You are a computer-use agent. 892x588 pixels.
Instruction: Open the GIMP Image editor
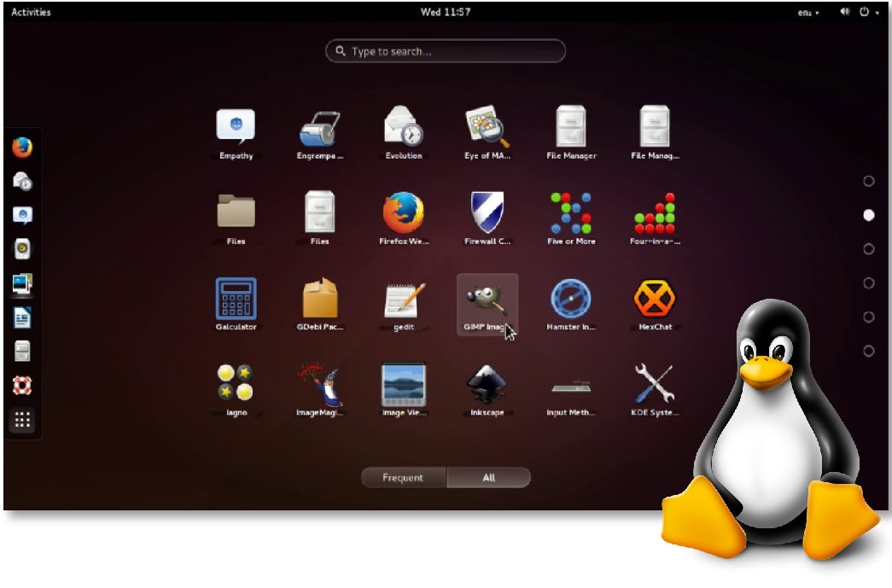click(x=487, y=300)
